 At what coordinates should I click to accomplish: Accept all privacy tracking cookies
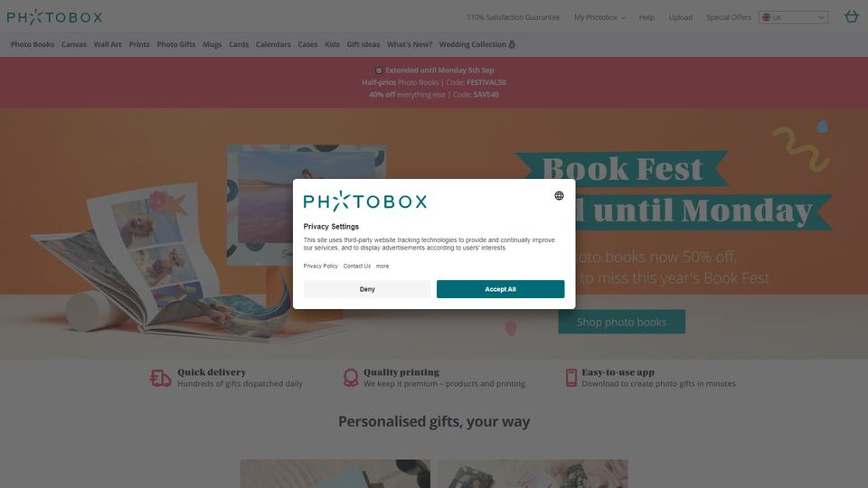point(500,289)
